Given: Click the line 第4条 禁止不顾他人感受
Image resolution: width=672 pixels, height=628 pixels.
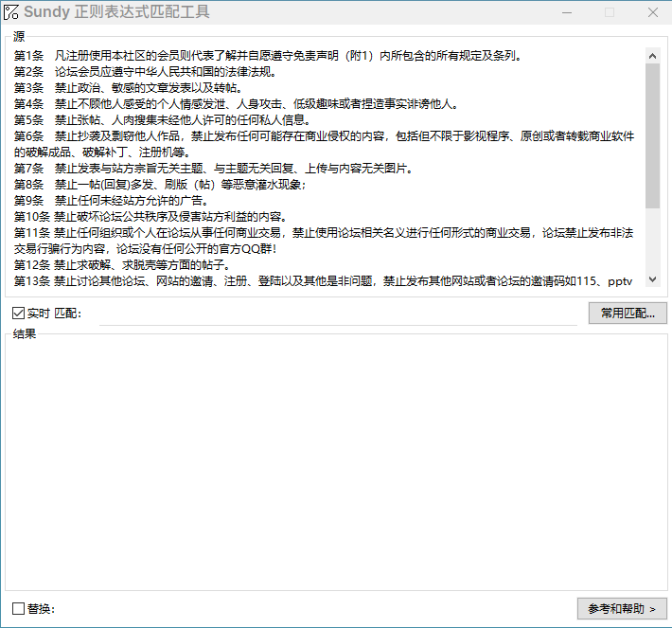Looking at the screenshot, I should click(x=236, y=104).
